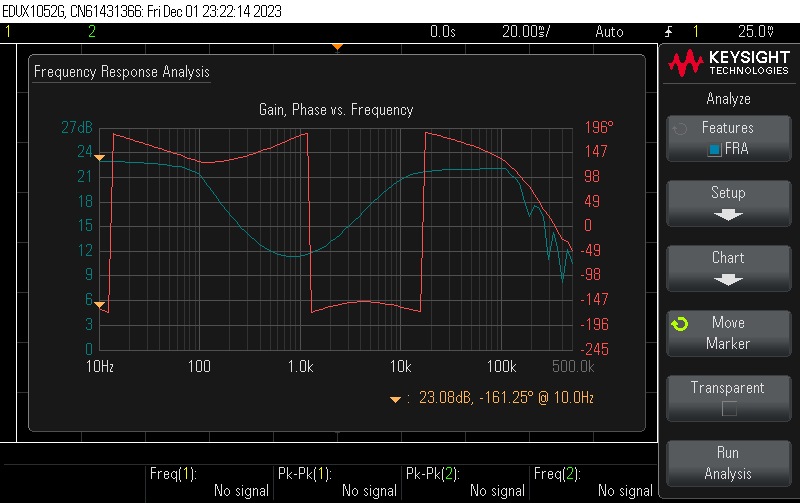Click the -49 phase axis label
The width and height of the screenshot is (800, 503).
(x=591, y=250)
